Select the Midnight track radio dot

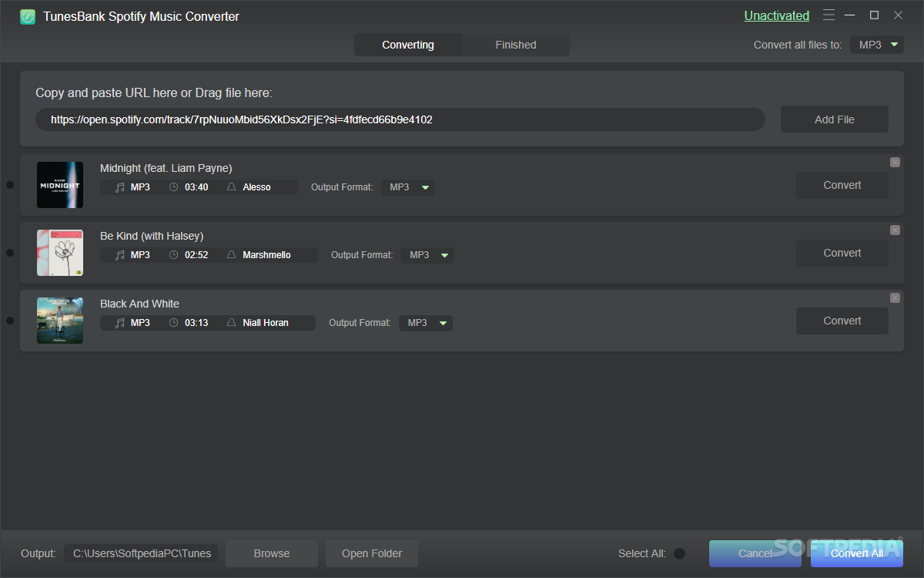[10, 185]
